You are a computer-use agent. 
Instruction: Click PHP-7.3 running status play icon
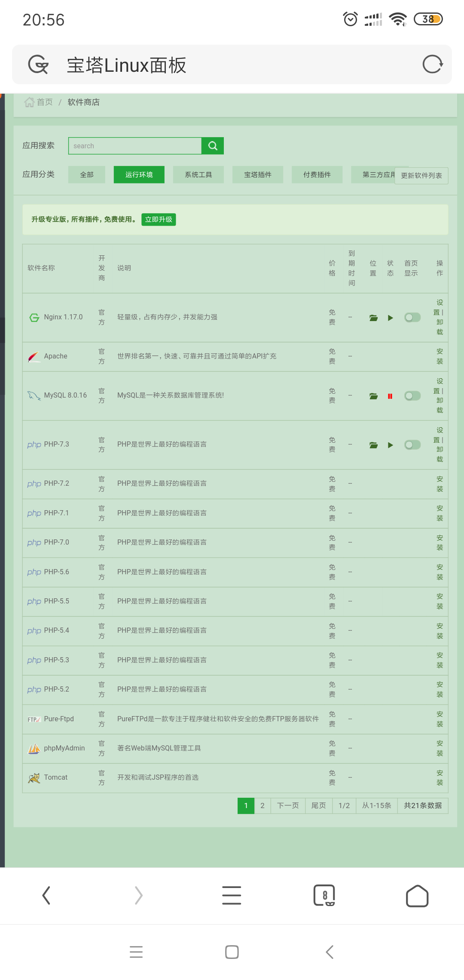point(390,445)
